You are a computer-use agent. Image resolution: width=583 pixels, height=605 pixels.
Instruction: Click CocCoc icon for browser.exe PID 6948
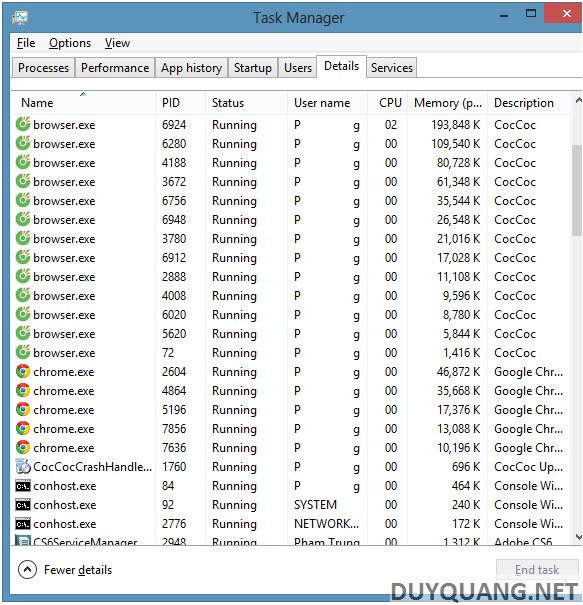click(x=23, y=219)
